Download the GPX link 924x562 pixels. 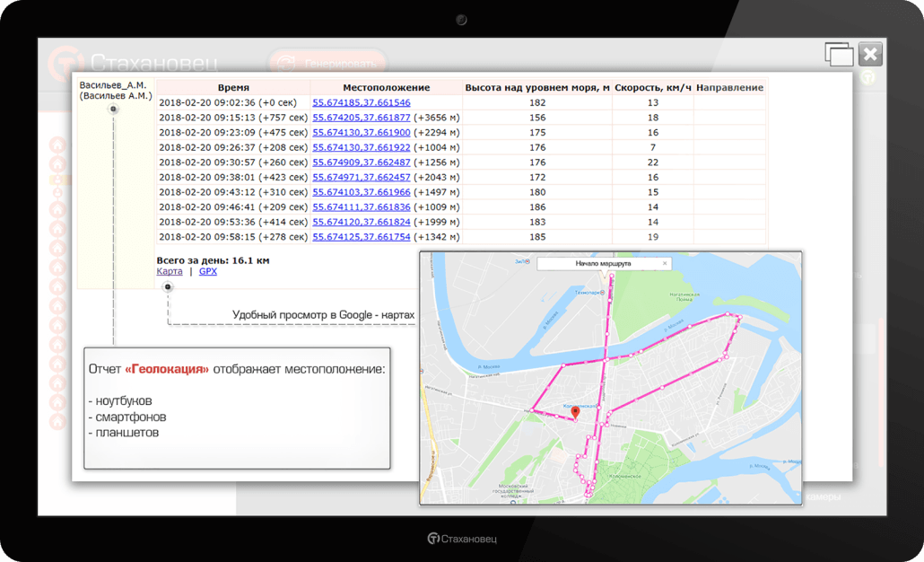[208, 271]
